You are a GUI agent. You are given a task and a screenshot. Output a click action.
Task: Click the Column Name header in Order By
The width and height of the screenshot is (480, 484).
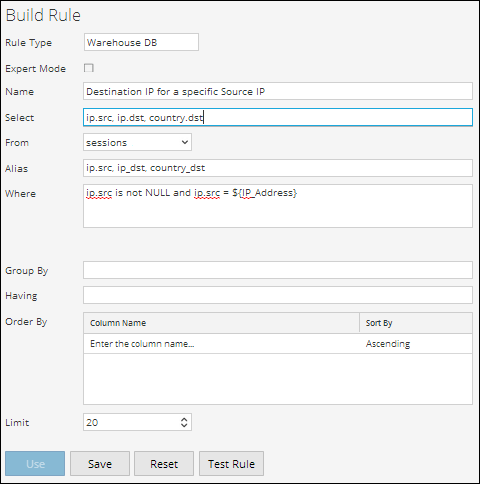click(x=221, y=323)
